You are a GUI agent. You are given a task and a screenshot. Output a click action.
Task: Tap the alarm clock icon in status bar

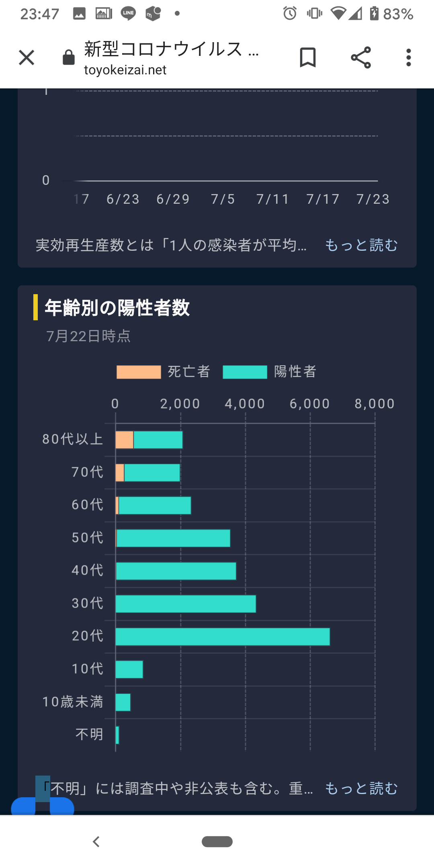[290, 14]
